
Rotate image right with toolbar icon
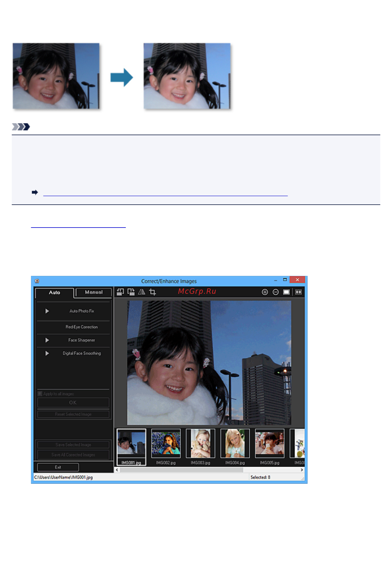(x=131, y=292)
